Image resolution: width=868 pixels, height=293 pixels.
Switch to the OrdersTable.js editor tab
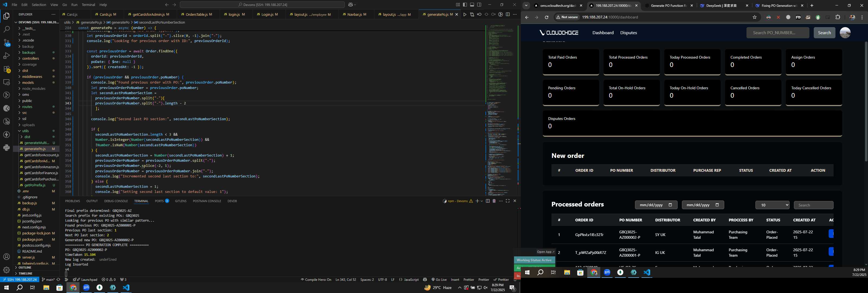[199, 14]
